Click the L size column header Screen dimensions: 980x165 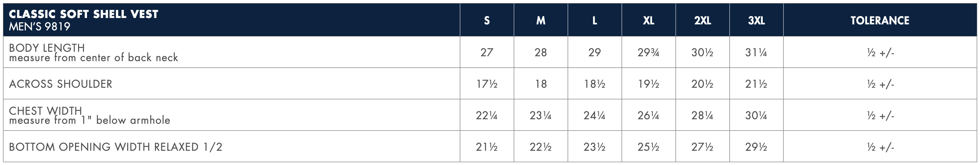point(595,21)
